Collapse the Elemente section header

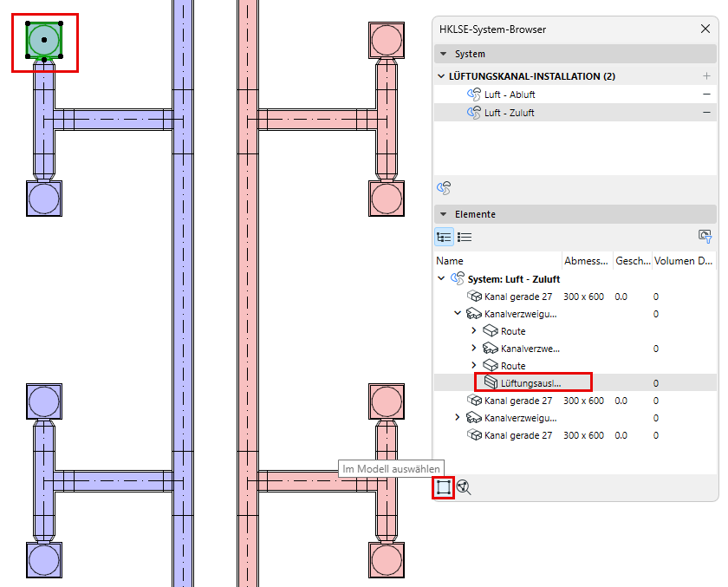coord(575,214)
